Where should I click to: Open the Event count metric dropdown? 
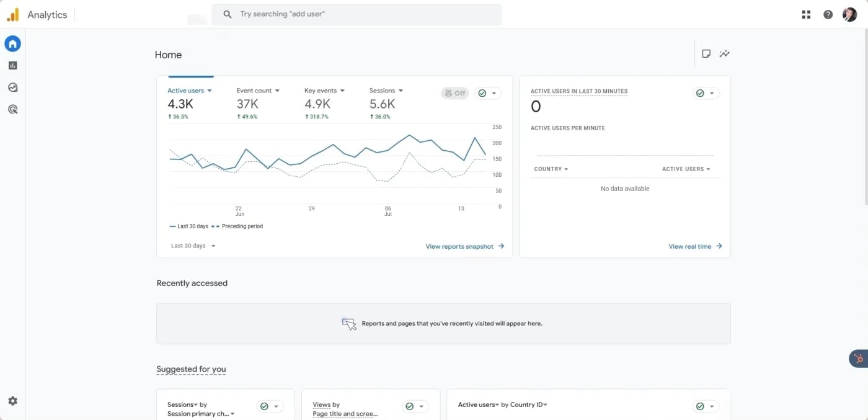pyautogui.click(x=258, y=90)
